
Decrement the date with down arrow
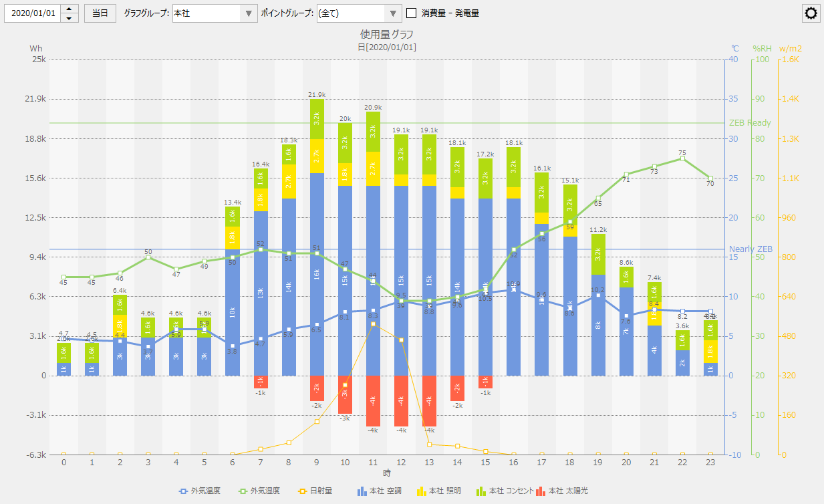tap(70, 18)
